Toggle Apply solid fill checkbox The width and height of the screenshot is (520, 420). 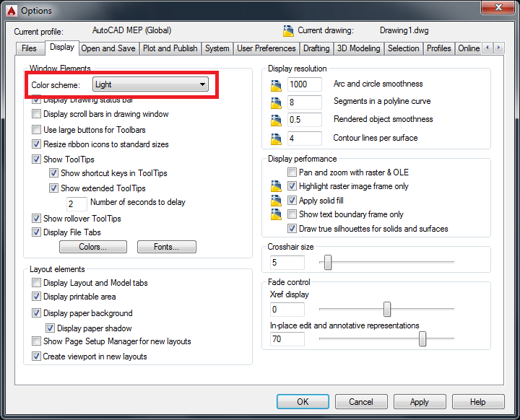(x=292, y=200)
